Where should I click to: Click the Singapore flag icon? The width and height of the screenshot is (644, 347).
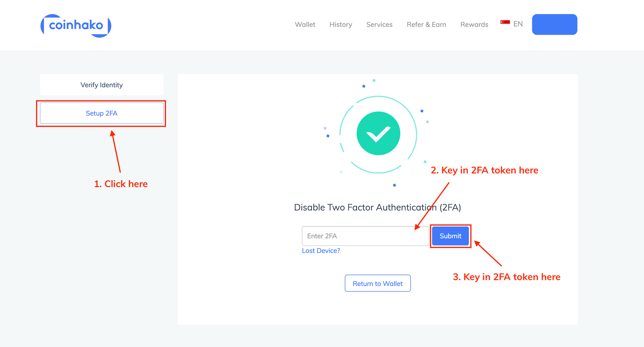[505, 22]
